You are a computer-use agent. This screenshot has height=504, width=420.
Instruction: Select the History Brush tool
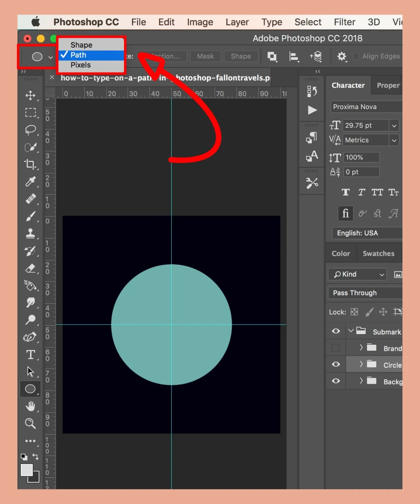coord(31,251)
